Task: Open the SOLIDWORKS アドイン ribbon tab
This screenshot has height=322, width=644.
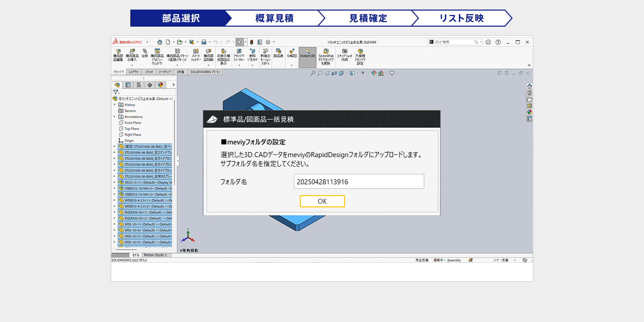Action: tap(205, 72)
